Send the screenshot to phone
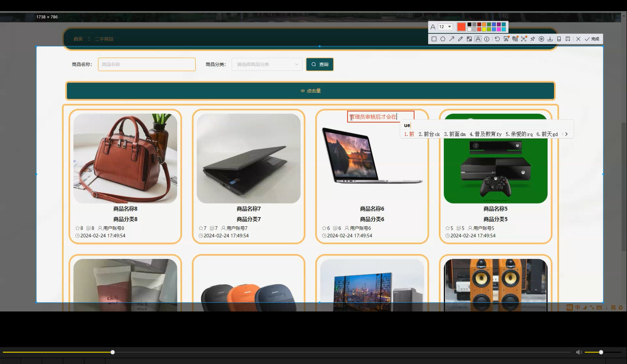 tap(559, 39)
